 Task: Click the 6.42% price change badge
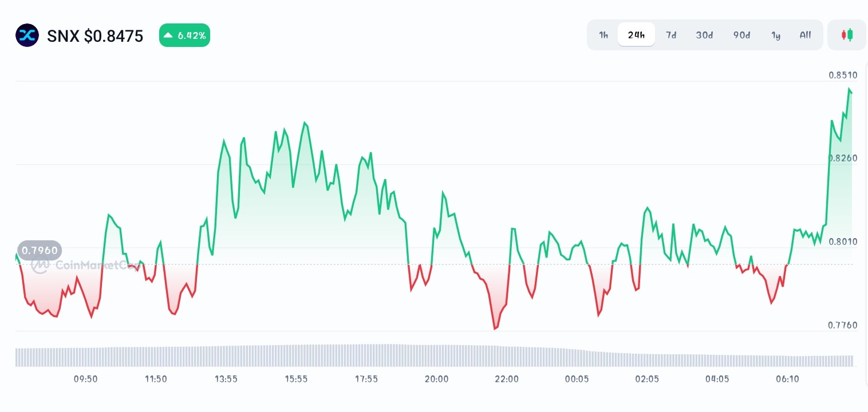[184, 35]
